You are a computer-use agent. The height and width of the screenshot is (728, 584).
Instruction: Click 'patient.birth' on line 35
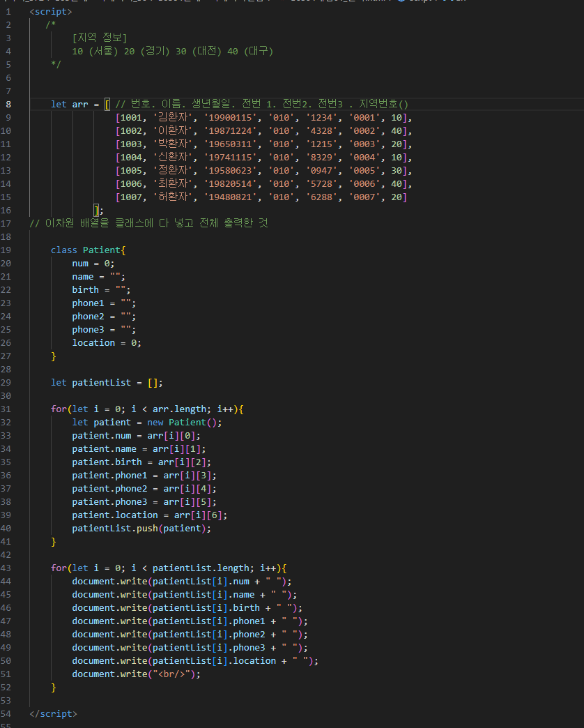click(107, 462)
